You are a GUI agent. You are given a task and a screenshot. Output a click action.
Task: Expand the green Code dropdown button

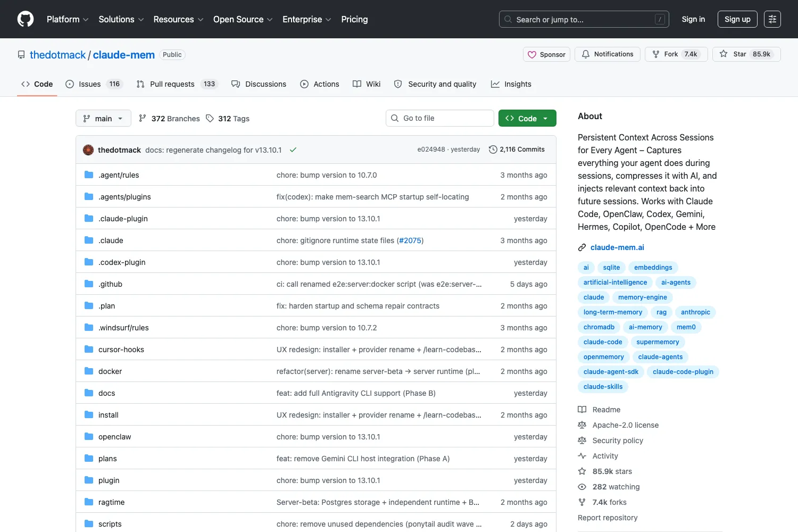(527, 118)
